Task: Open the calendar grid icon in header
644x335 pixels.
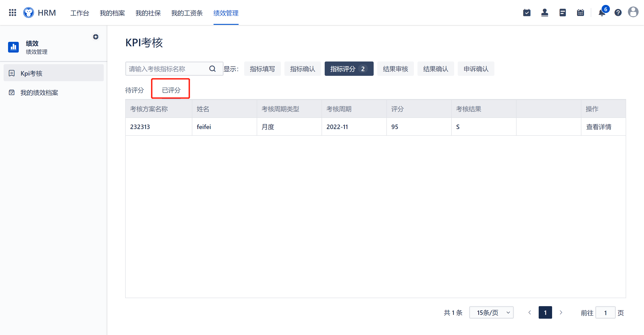Action: (x=580, y=13)
